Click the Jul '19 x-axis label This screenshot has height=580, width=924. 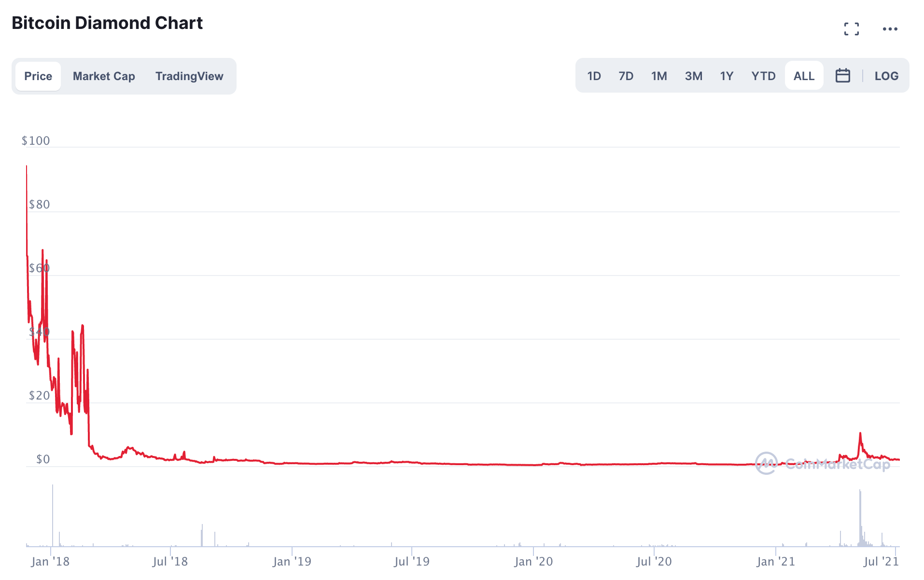[411, 562]
